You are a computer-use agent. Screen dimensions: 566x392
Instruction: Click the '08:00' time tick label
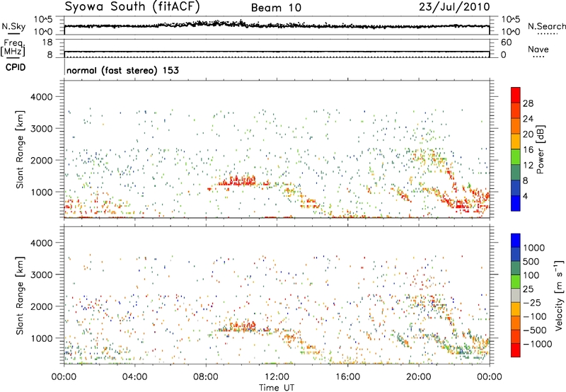[206, 377]
